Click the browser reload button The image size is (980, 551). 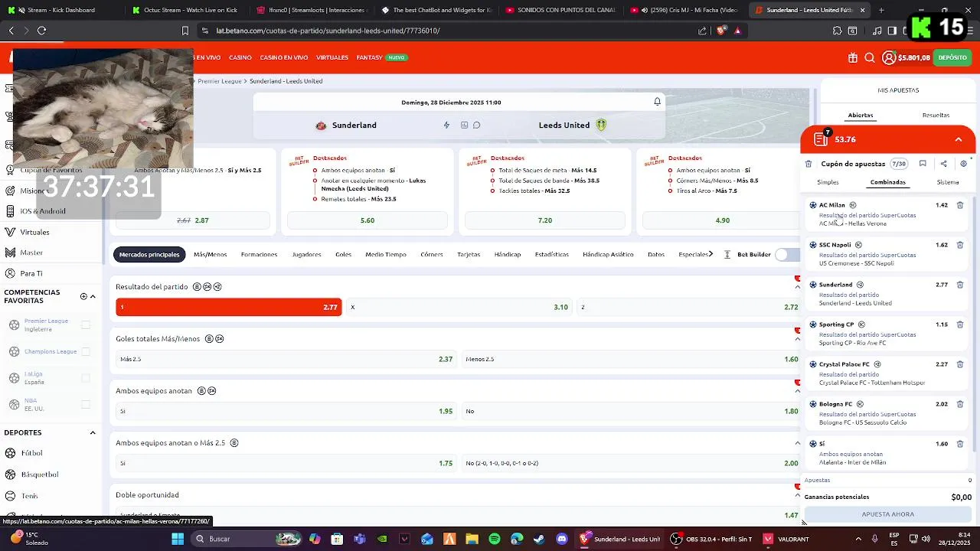tap(41, 31)
